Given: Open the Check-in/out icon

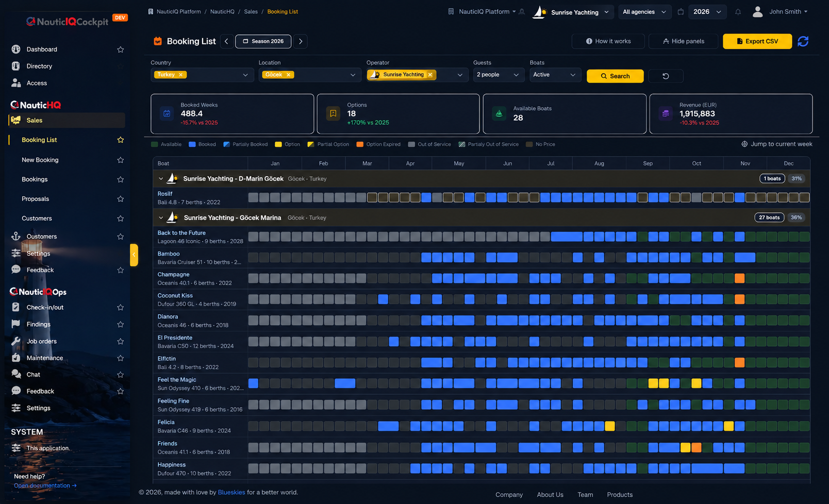Looking at the screenshot, I should click(x=16, y=307).
